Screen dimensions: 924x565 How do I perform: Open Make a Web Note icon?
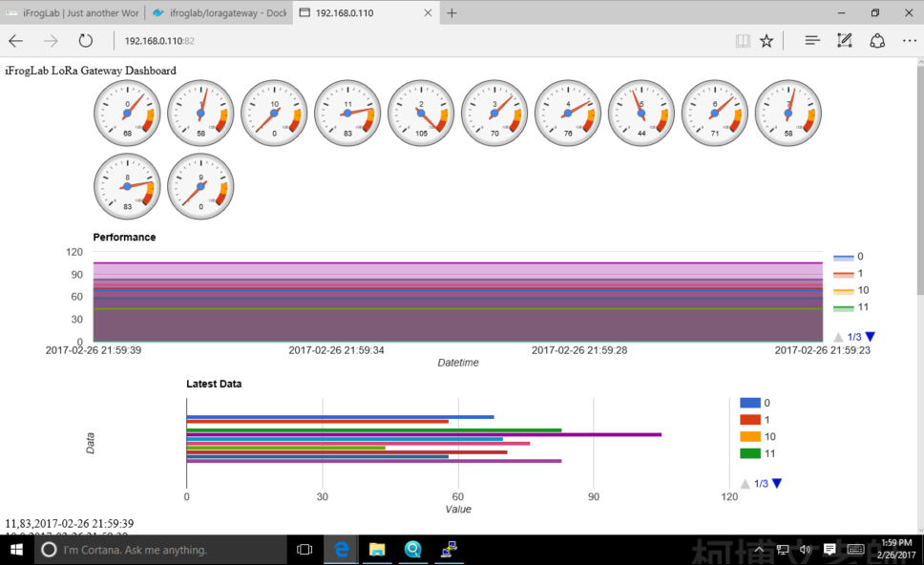[x=845, y=41]
